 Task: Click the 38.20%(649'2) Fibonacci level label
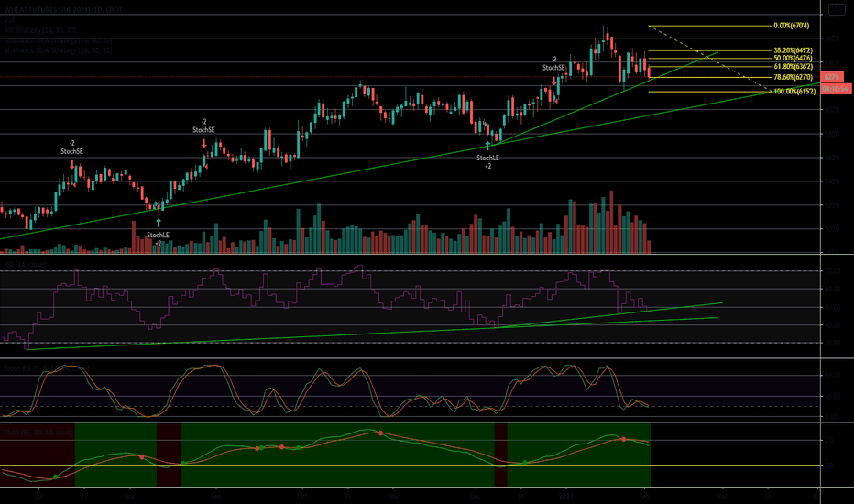pyautogui.click(x=793, y=50)
